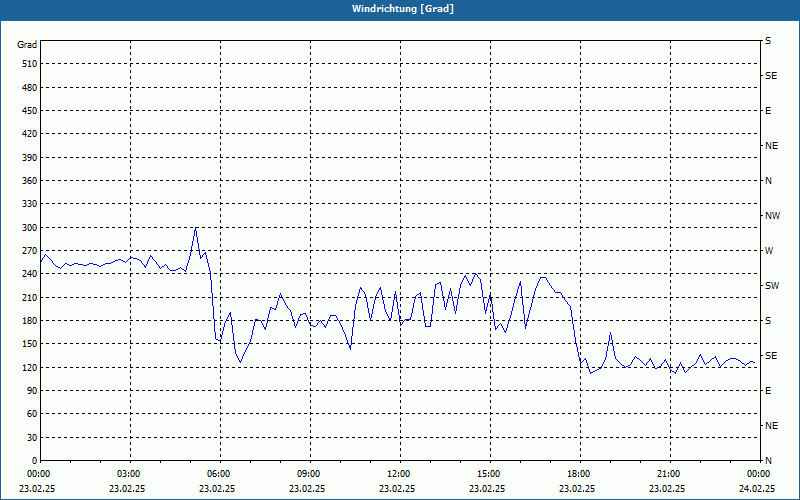Select the 330 y-axis value
The height and width of the screenshot is (500, 800).
click(x=30, y=204)
